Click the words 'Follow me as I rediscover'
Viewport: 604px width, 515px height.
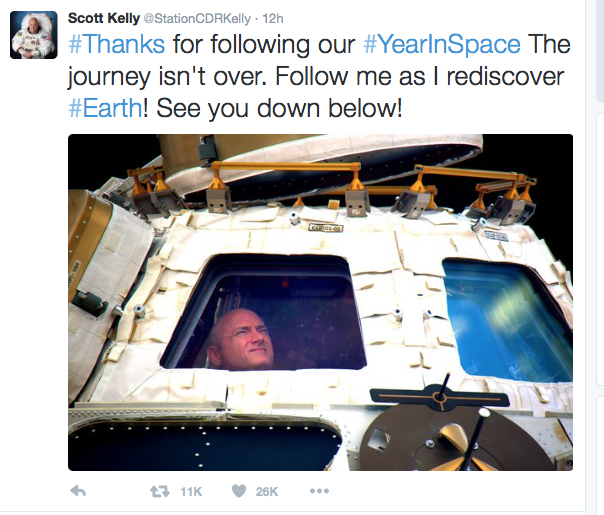[419, 76]
